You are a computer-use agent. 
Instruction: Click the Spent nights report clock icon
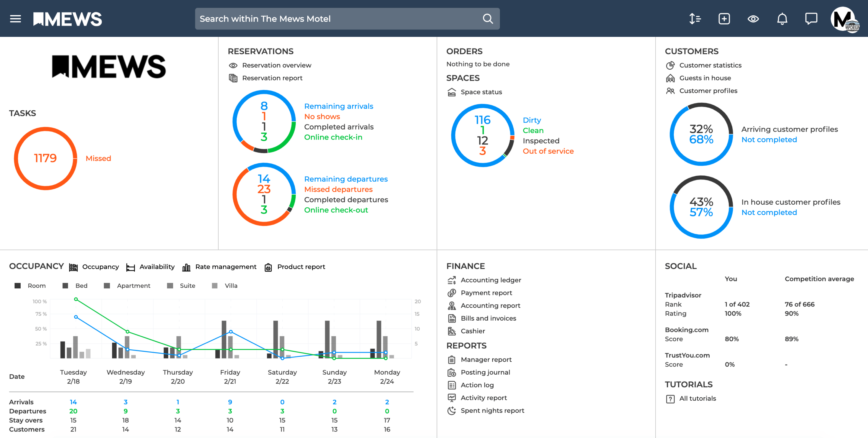(x=452, y=410)
